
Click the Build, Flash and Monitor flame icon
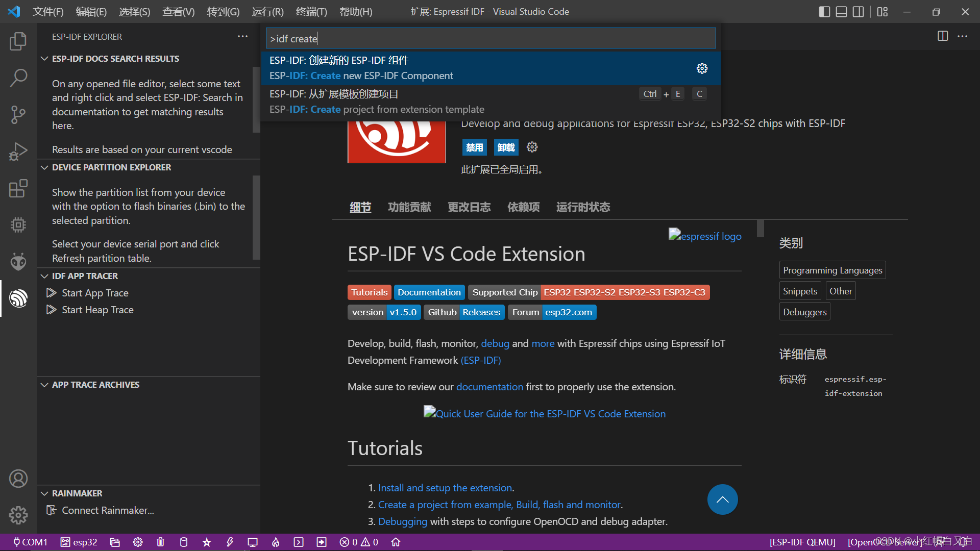click(x=276, y=542)
